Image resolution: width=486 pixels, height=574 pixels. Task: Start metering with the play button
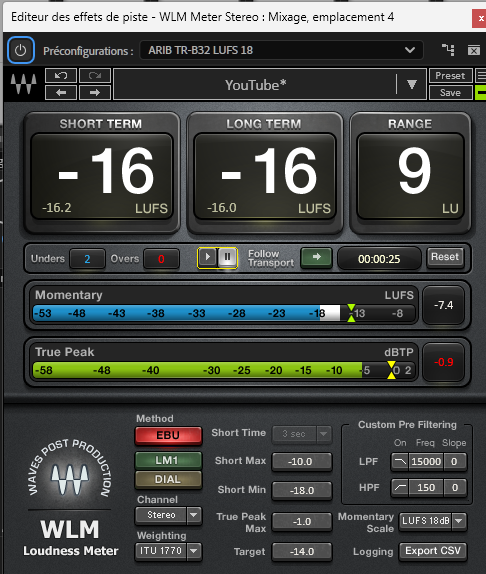click(x=208, y=257)
